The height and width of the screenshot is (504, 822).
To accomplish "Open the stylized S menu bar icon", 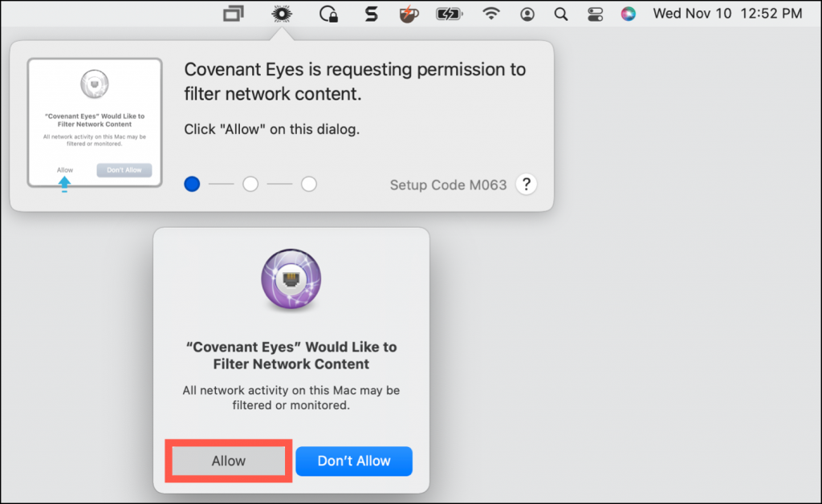I will click(x=371, y=14).
